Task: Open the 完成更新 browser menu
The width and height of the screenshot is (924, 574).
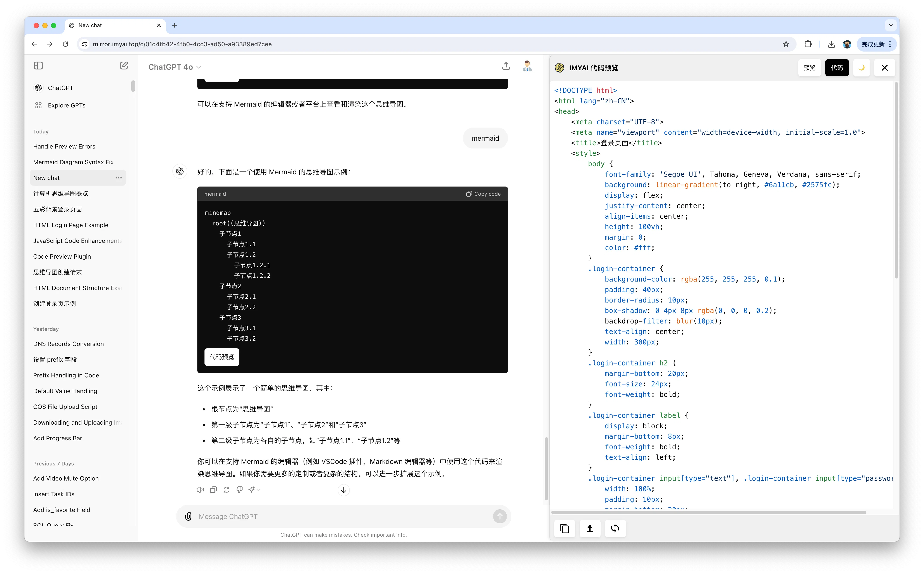Action: [877, 44]
